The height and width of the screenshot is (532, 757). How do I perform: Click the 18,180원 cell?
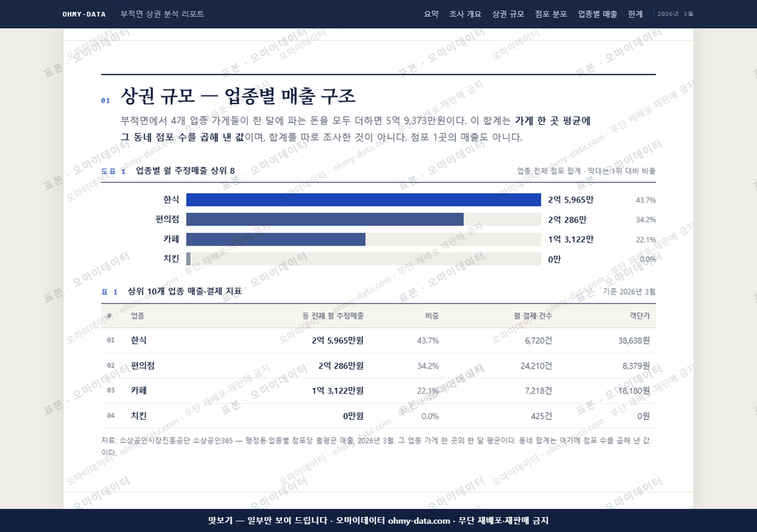634,391
